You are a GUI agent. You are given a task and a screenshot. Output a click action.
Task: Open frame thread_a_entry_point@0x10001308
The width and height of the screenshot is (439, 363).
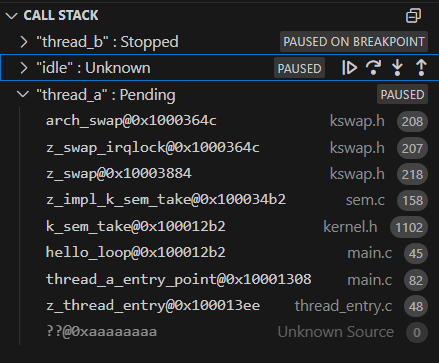tap(219, 280)
